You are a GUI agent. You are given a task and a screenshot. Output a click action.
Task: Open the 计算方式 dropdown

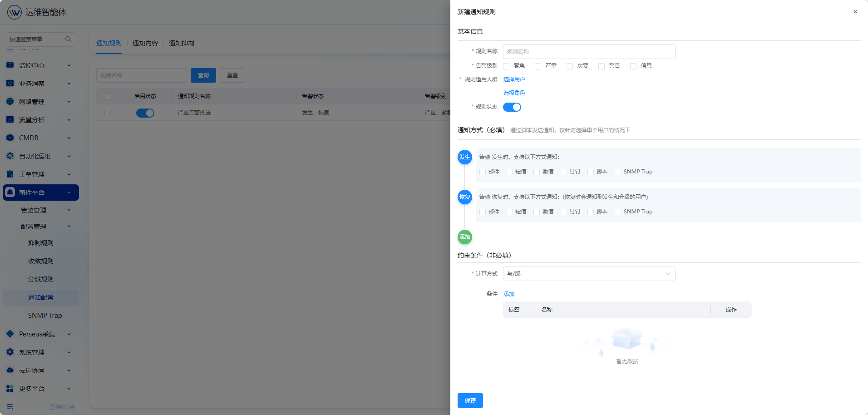[x=589, y=274]
